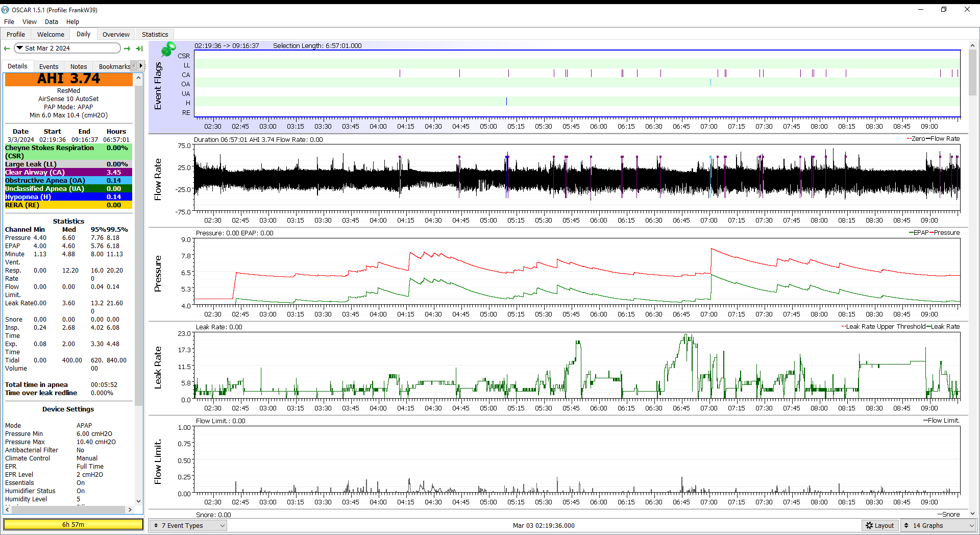980x535 pixels.
Task: Switch to the Welcome tab
Action: tap(51, 35)
